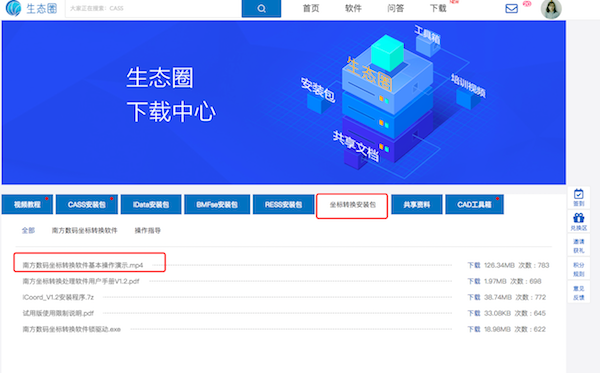Open 南方数码坐标转换软件基本操作演示.mp4
The image size is (600, 373).
[83, 265]
